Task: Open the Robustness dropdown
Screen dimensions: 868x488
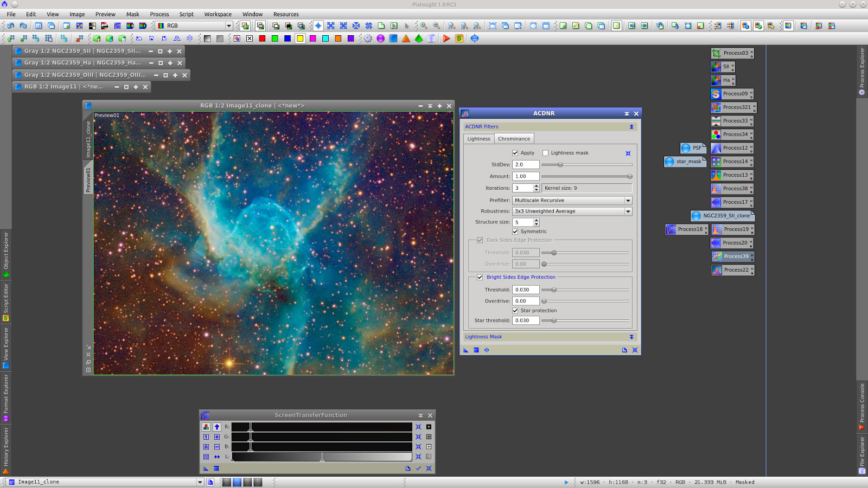Action: [572, 211]
